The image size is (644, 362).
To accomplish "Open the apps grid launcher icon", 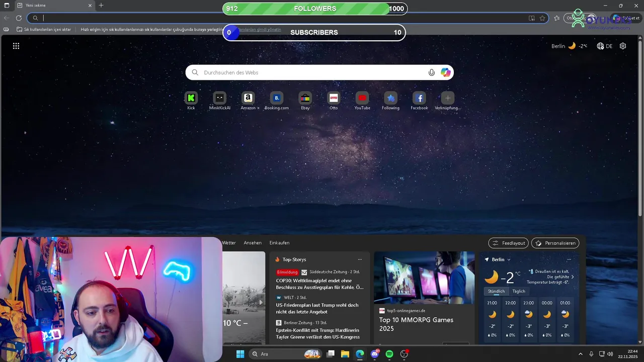I will pyautogui.click(x=16, y=46).
